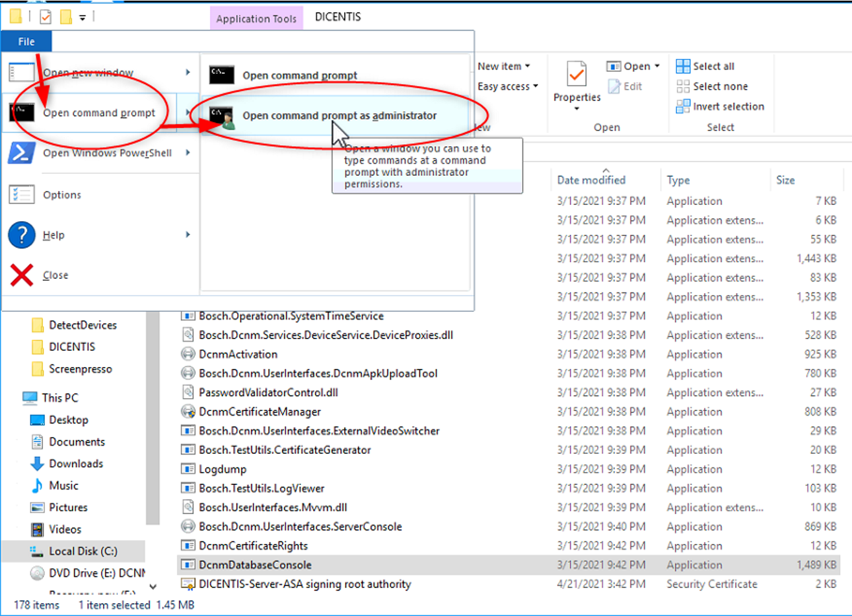The image size is (852, 616).
Task: Click the Documents icon in the navigation pane
Action: [x=38, y=442]
